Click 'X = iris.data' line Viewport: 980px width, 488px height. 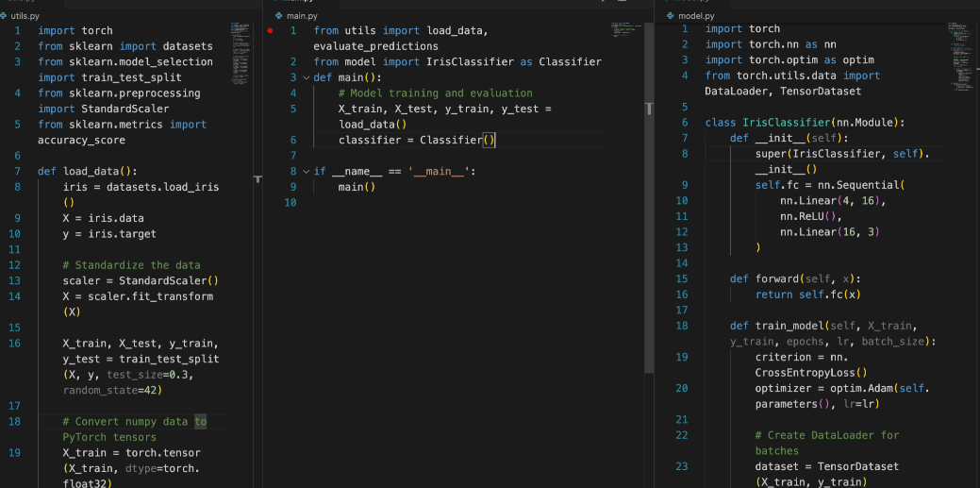103,218
